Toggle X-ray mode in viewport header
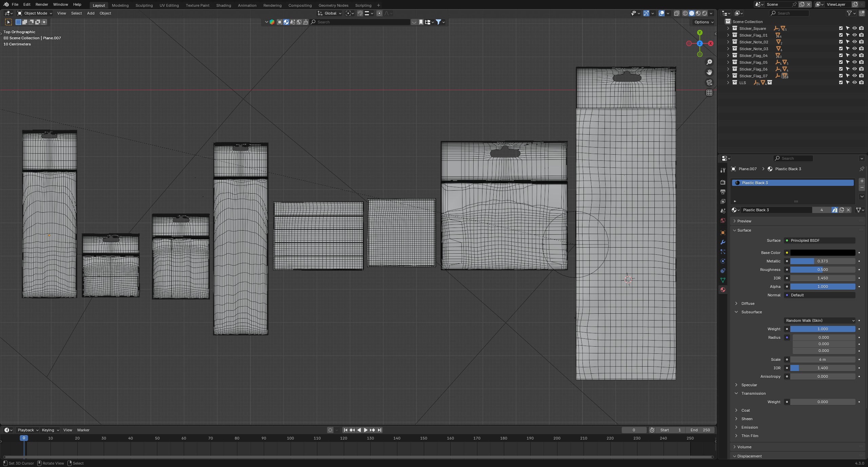The image size is (868, 467). click(x=676, y=13)
